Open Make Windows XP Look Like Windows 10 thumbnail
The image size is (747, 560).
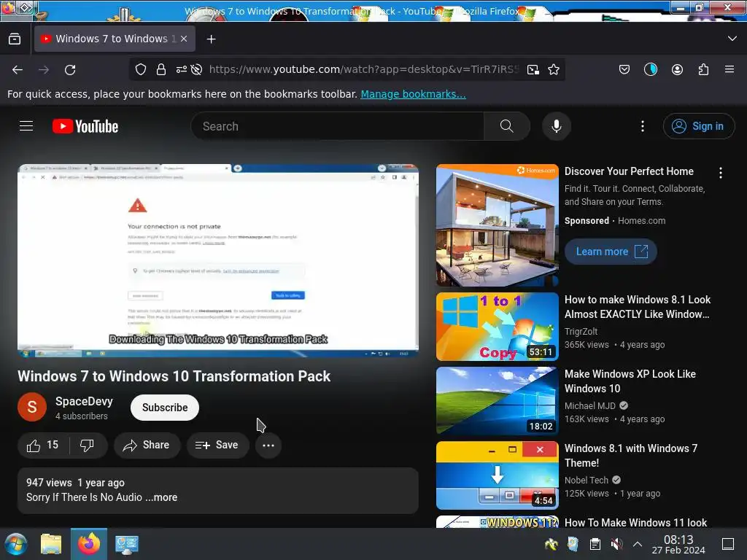(x=498, y=401)
